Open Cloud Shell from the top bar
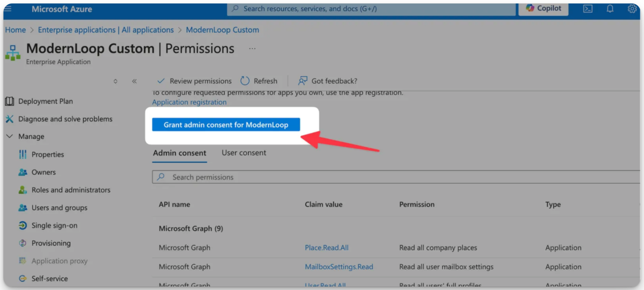This screenshot has width=644, height=290. 588,9
